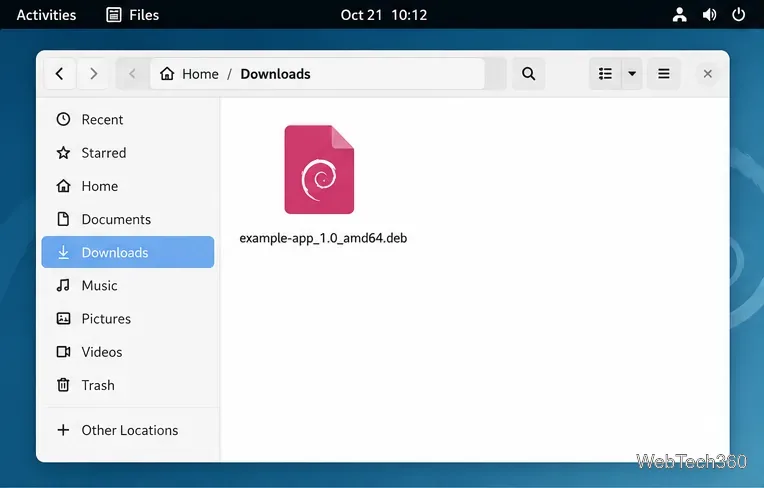Go back with the left arrow button
764x488 pixels.
pos(59,74)
